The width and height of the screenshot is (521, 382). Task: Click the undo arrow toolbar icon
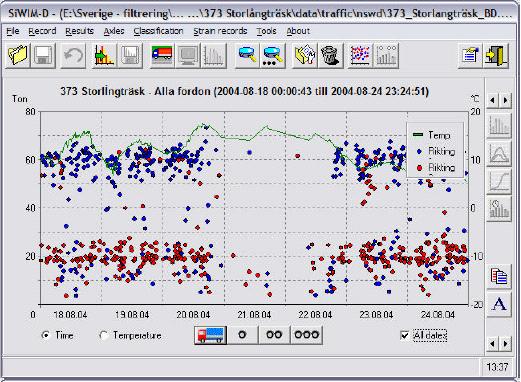73,55
